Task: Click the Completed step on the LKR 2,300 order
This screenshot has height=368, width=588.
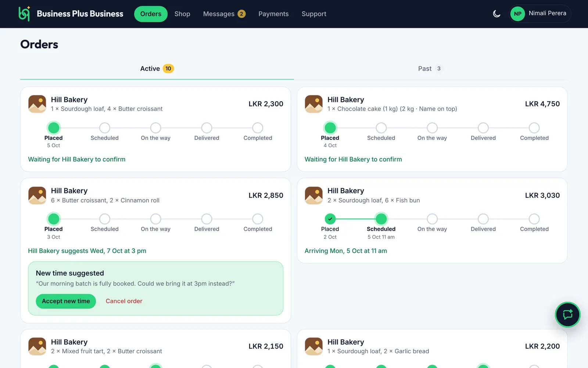Action: pos(258,128)
